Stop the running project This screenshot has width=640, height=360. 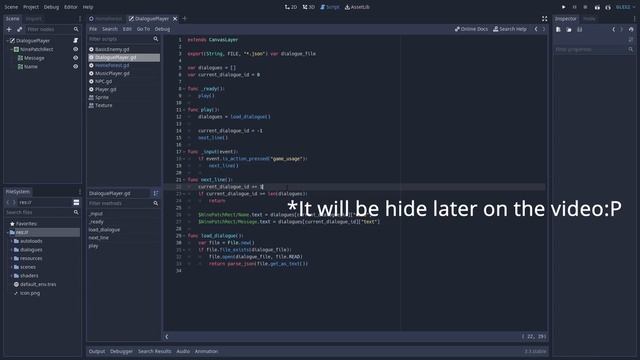585,7
